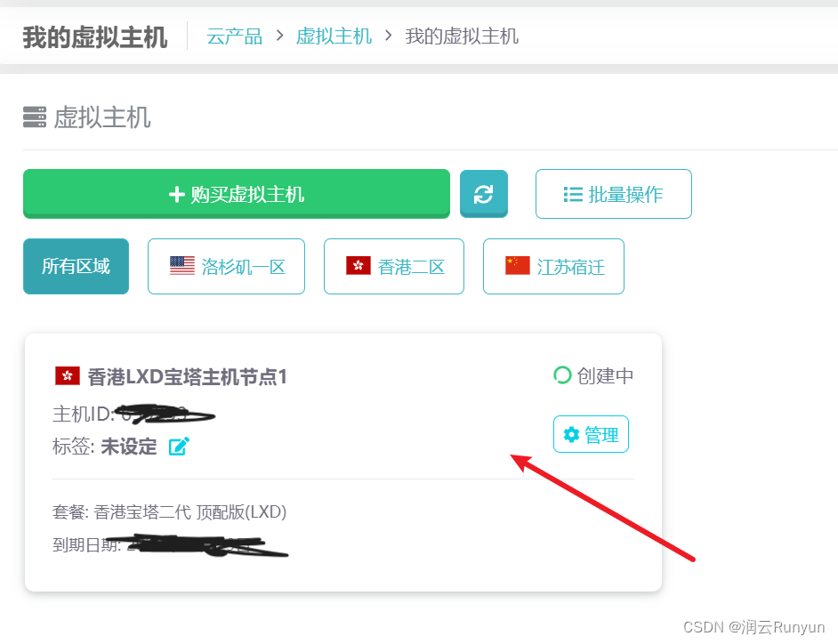The height and width of the screenshot is (644, 838).
Task: Filter by 香港二区 region
Action: tap(394, 266)
